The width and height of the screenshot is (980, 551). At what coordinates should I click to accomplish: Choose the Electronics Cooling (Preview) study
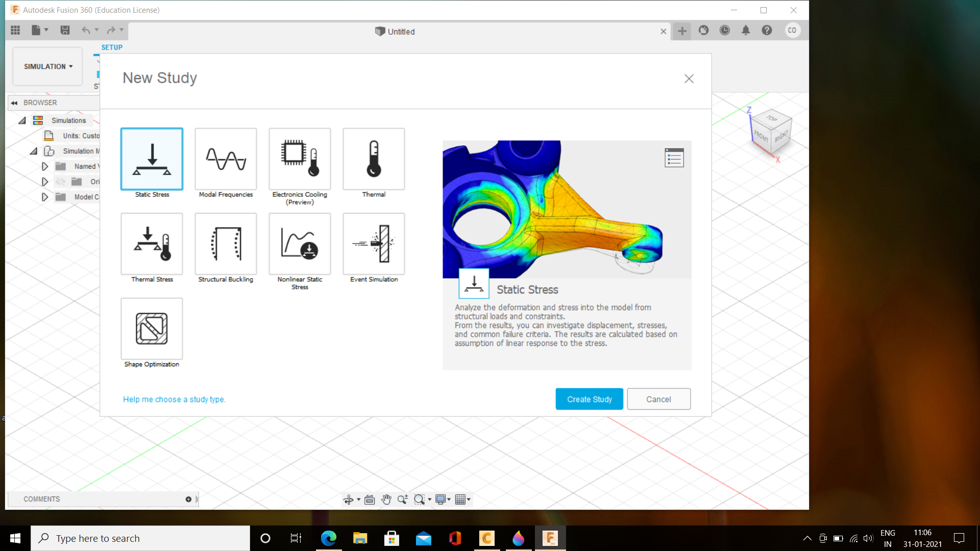[299, 159]
